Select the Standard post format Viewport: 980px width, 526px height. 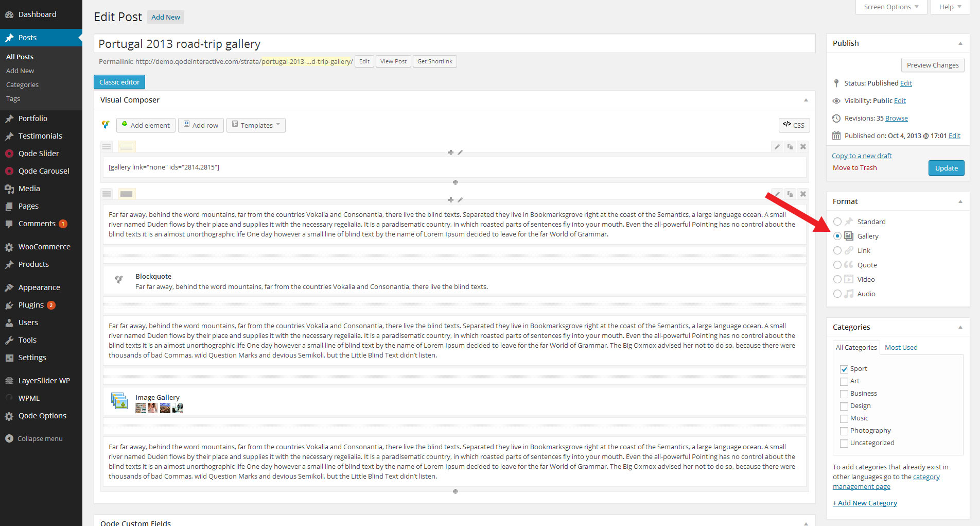coord(837,222)
